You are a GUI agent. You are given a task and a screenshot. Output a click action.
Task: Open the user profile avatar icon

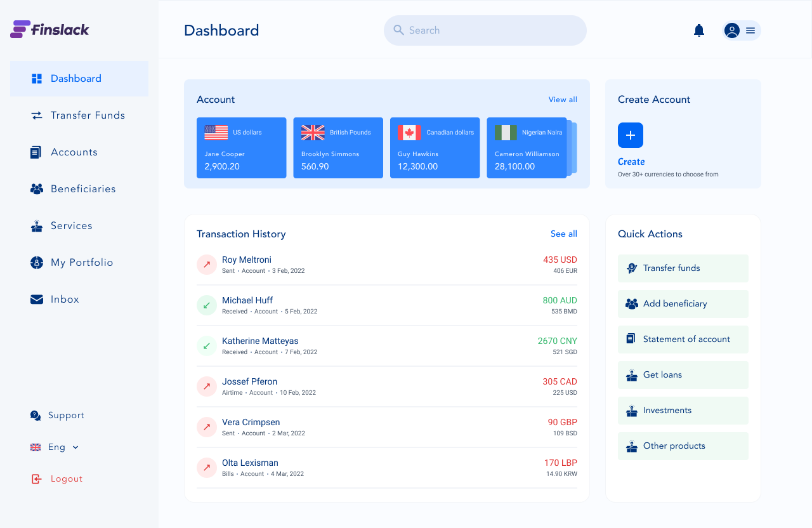click(x=731, y=30)
